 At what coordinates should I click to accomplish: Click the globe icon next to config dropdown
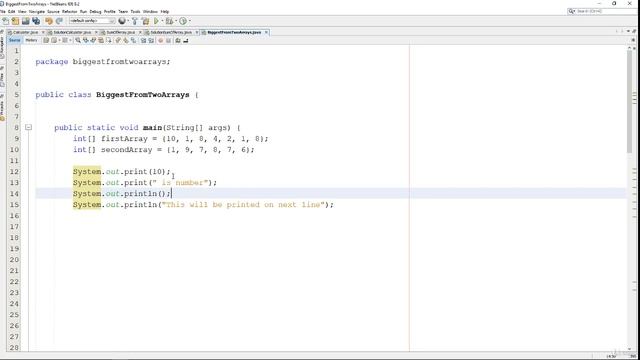(122, 21)
